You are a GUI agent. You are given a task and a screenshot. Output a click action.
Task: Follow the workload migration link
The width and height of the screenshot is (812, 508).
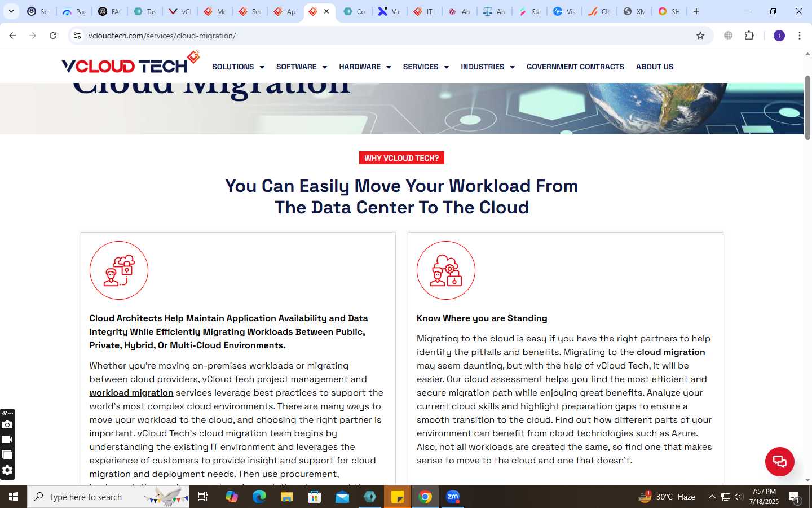pyautogui.click(x=131, y=393)
